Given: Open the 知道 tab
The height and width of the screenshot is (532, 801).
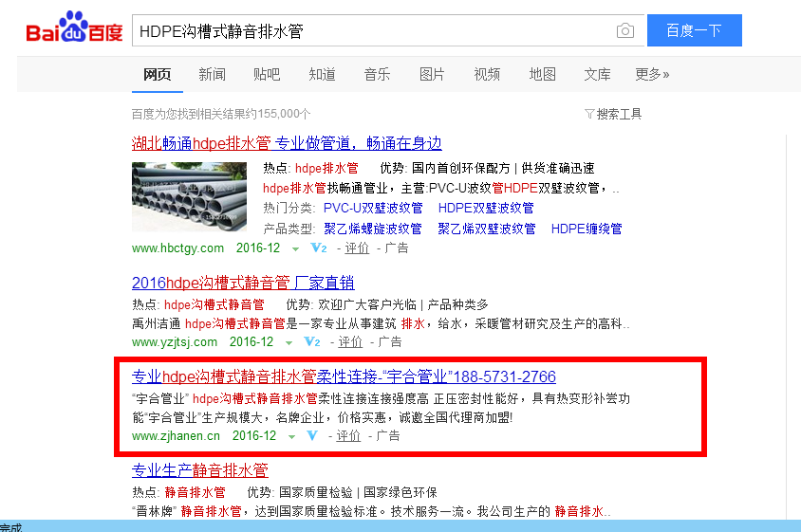Looking at the screenshot, I should point(322,75).
